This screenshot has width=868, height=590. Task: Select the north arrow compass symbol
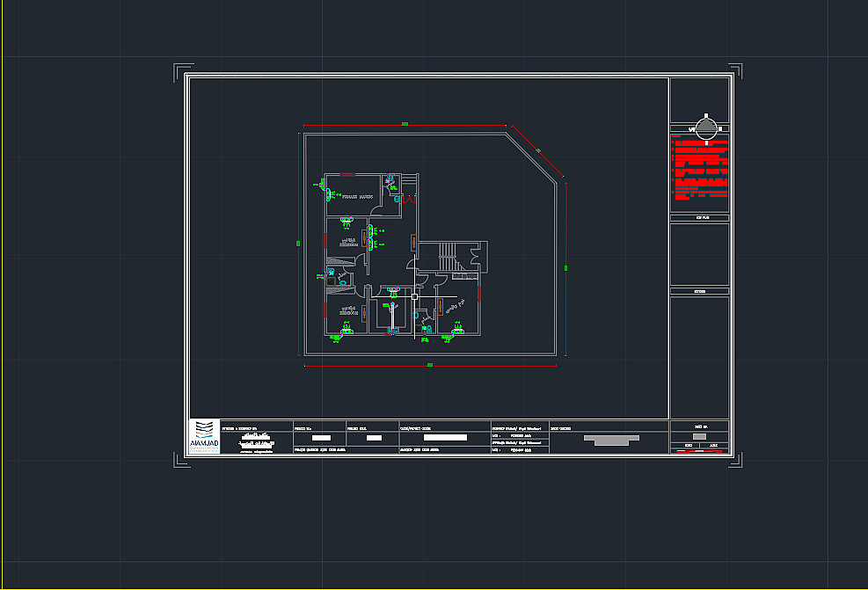point(706,128)
